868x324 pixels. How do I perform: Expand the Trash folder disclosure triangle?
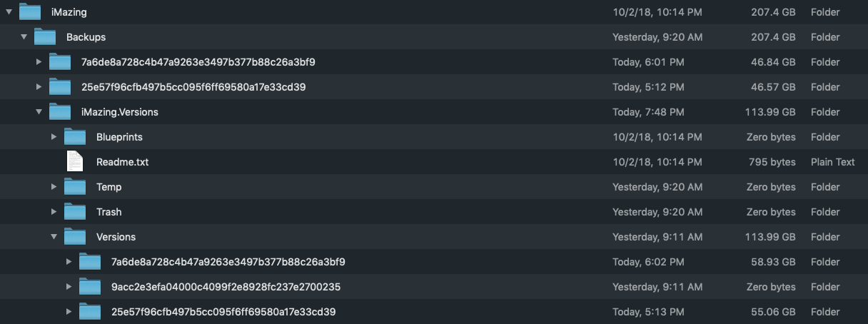[x=54, y=212]
